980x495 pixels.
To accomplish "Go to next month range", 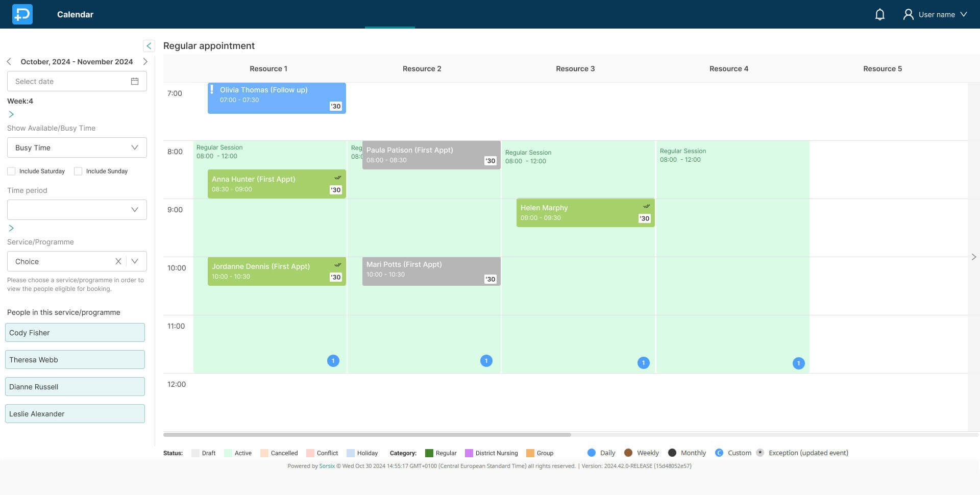I will pyautogui.click(x=145, y=62).
